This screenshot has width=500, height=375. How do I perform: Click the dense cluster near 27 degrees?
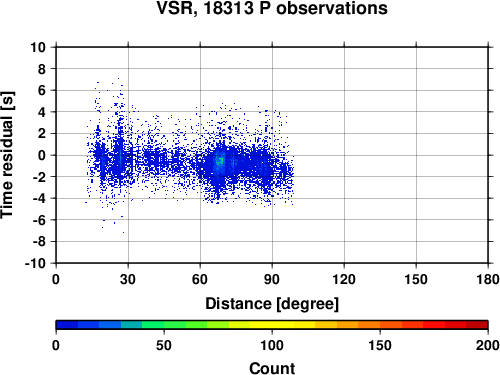[x=119, y=157]
